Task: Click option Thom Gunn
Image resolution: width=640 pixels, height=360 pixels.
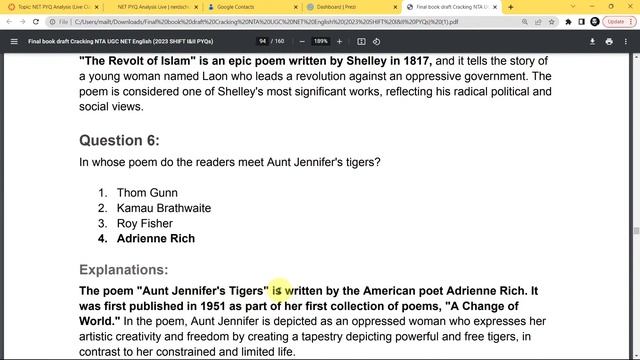Action: pos(147,193)
